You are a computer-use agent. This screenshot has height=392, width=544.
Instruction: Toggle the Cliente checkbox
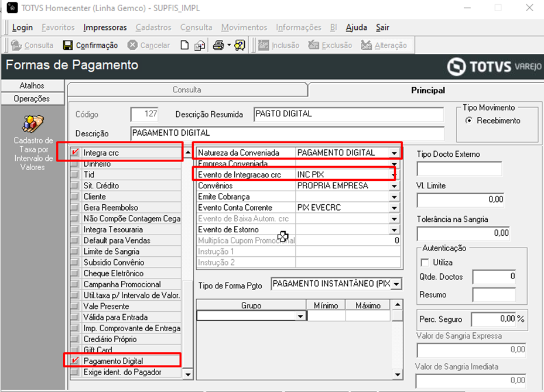tap(74, 197)
